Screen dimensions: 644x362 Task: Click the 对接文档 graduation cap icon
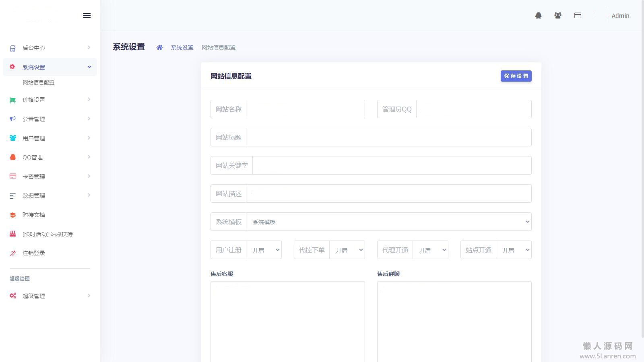12,215
